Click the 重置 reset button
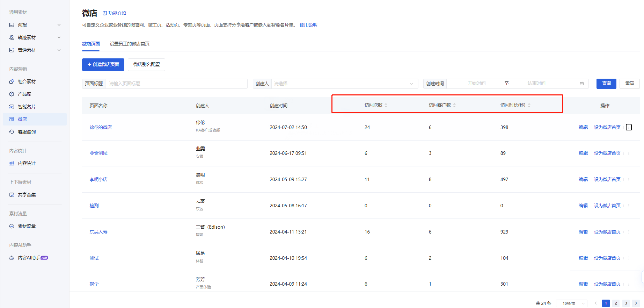Viewport: 644px width, 308px height. [630, 84]
